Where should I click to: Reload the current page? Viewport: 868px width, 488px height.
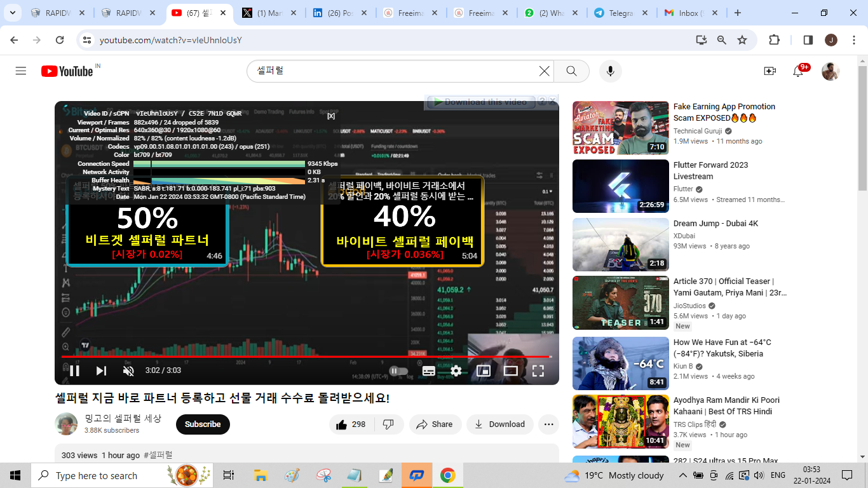[x=60, y=40]
